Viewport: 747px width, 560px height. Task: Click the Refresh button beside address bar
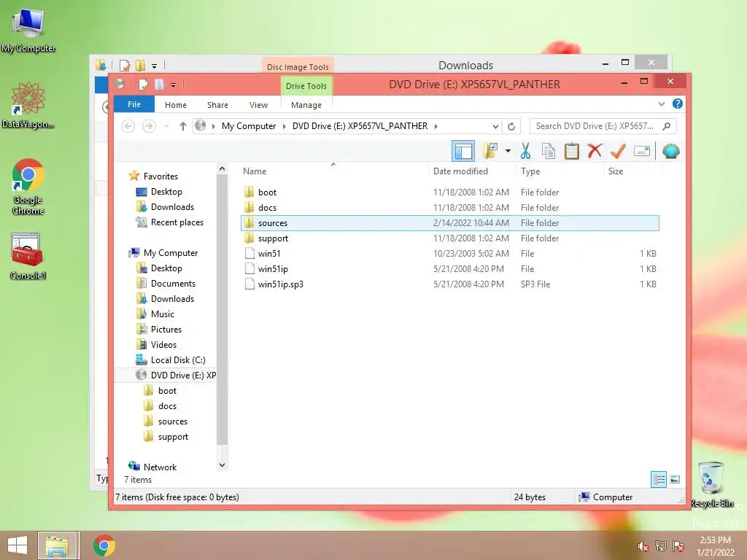[511, 126]
